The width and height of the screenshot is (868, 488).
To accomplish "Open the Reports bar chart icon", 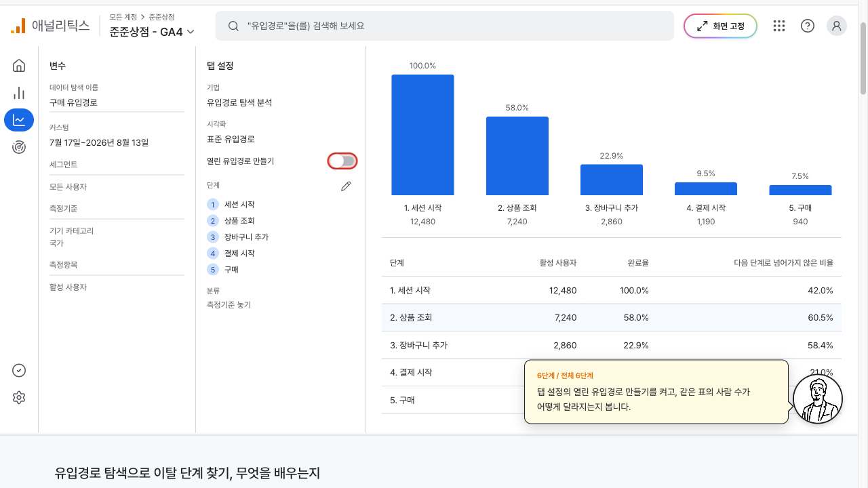I will click(19, 93).
